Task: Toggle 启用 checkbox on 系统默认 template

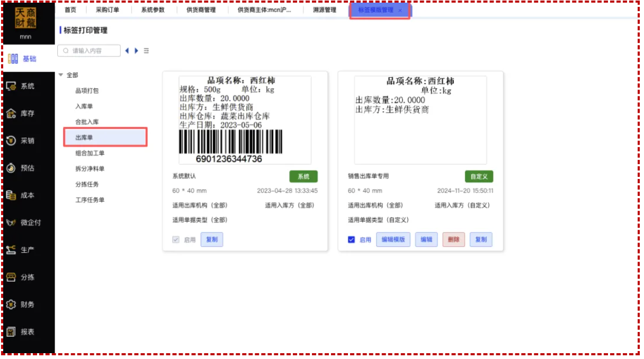Action: tap(176, 240)
